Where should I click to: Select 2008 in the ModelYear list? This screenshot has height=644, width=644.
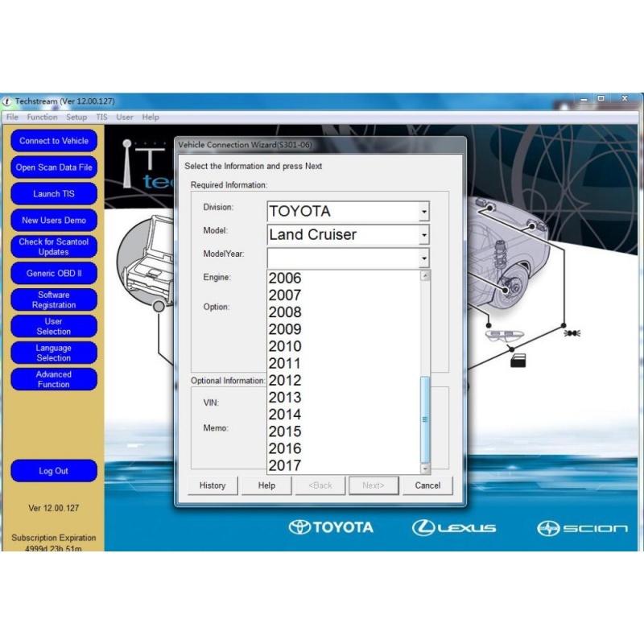(344, 312)
